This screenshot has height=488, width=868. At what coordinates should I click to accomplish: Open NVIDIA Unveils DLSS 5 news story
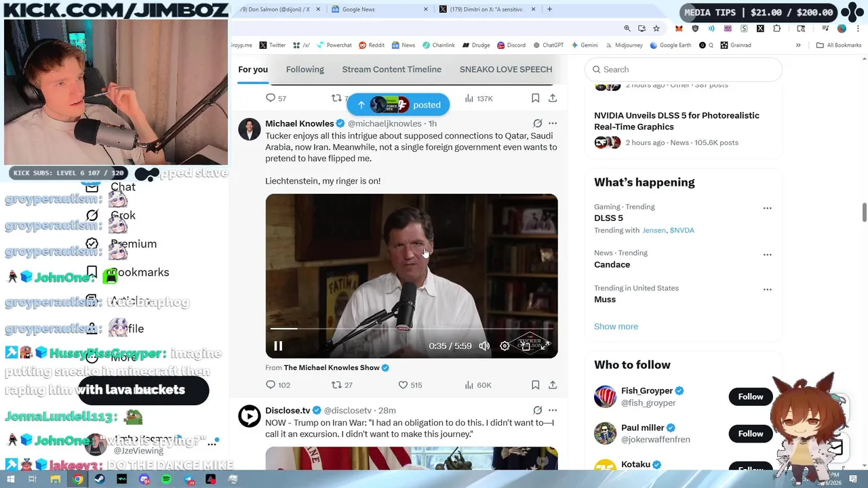[676, 121]
